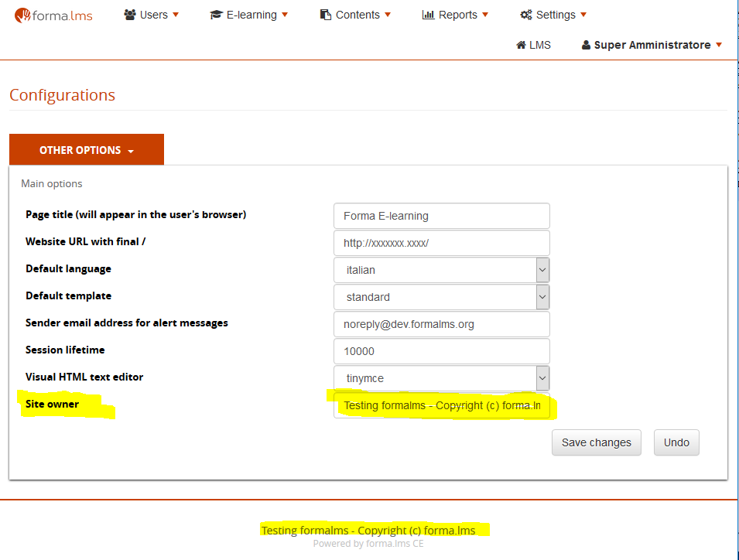Click the LMS home icon
Image resolution: width=739 pixels, height=560 pixels.
click(521, 45)
